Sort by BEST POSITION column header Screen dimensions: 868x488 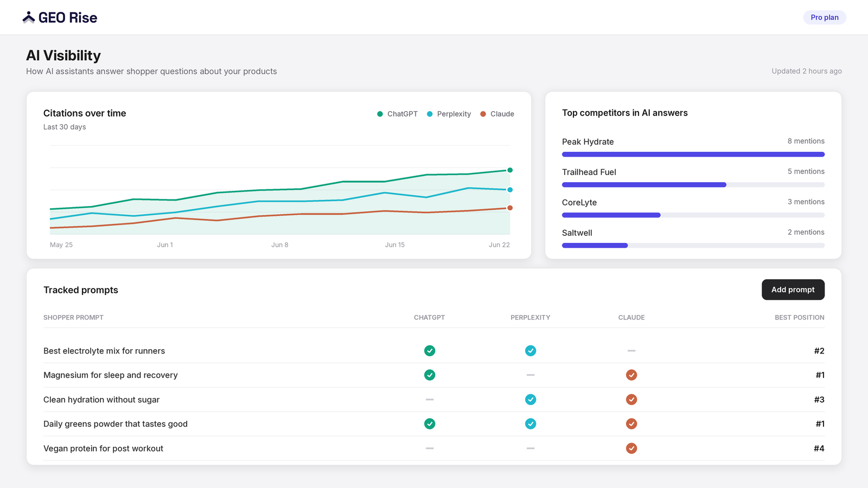pyautogui.click(x=800, y=318)
